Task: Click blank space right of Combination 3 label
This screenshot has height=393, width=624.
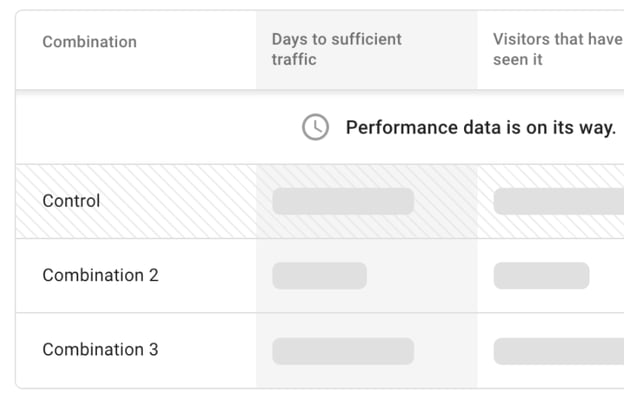Action: (x=207, y=350)
